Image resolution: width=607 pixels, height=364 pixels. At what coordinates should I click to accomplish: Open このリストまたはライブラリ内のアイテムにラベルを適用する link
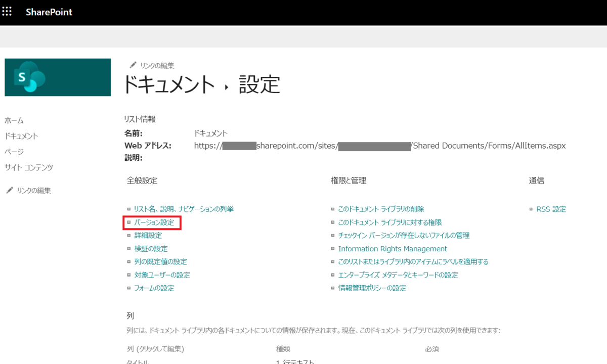413,262
